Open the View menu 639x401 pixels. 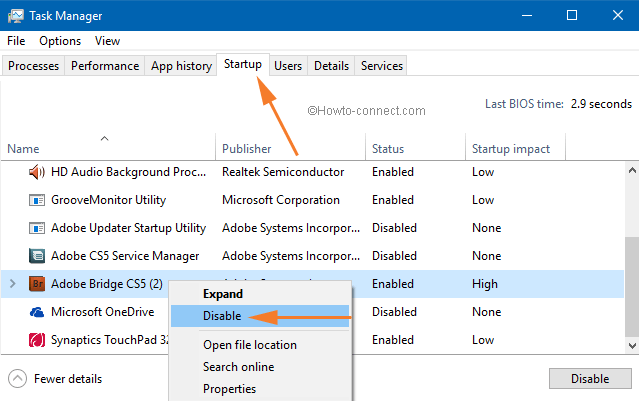108,41
